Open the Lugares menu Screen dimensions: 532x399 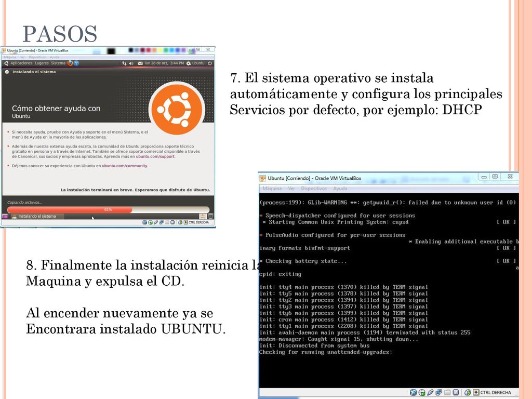[x=42, y=63]
